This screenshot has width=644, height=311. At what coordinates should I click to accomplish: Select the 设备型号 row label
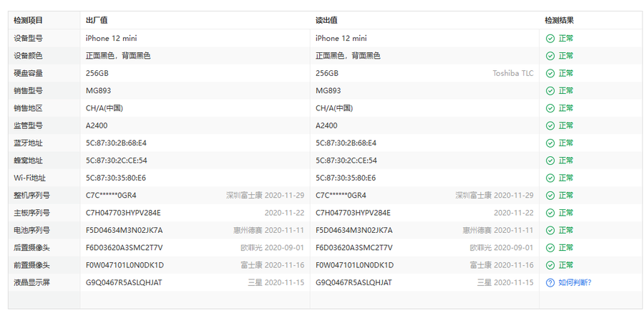(x=28, y=38)
